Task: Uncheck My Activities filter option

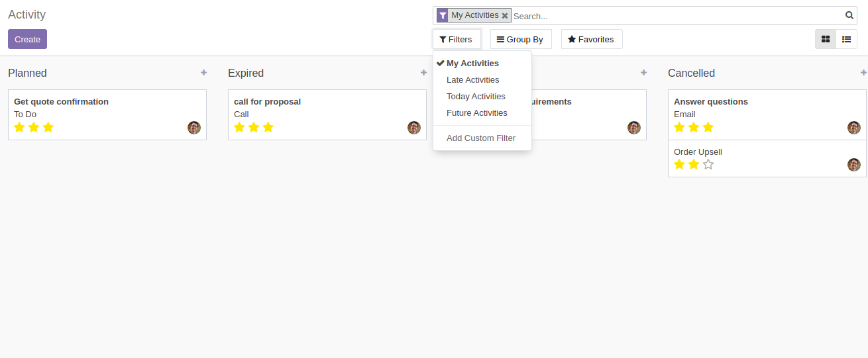Action: click(x=472, y=64)
